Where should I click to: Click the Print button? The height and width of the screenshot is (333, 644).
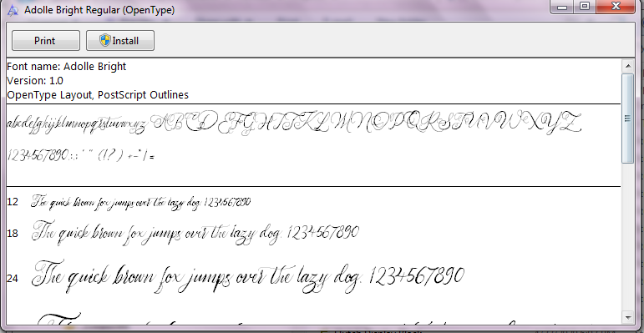(46, 41)
